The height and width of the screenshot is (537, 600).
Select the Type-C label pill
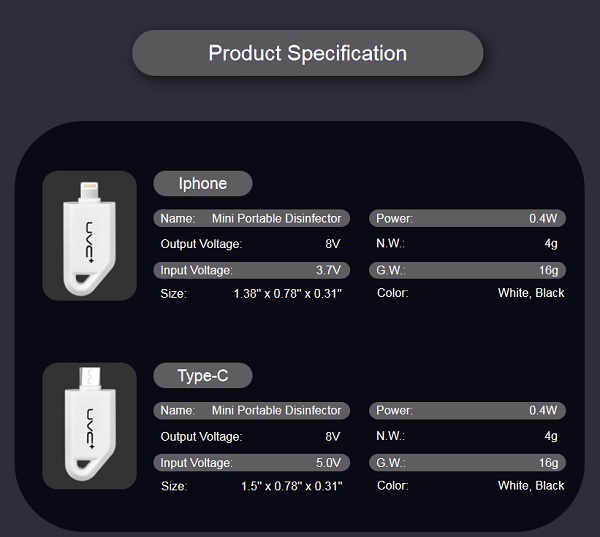(203, 375)
